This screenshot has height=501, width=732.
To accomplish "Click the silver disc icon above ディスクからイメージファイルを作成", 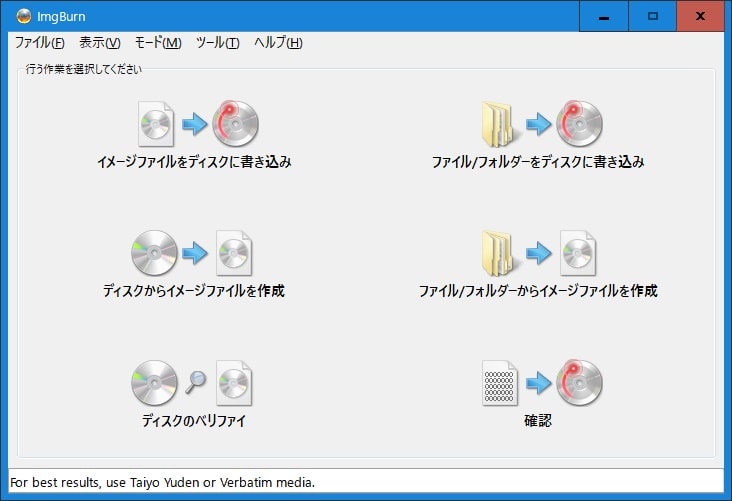I will [x=155, y=253].
